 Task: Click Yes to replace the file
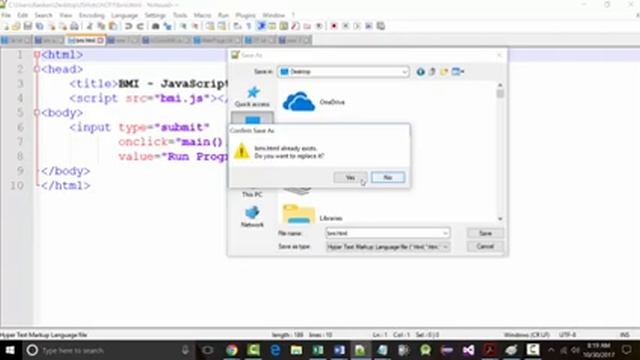350,178
